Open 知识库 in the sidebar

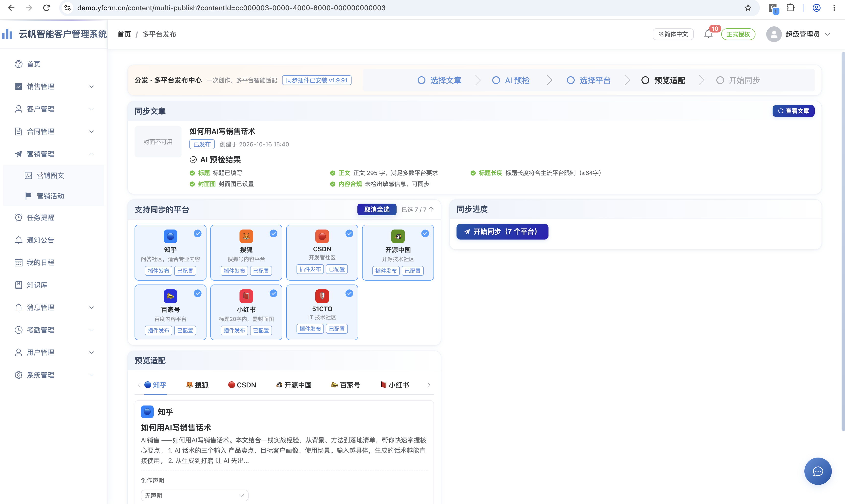coord(53,285)
